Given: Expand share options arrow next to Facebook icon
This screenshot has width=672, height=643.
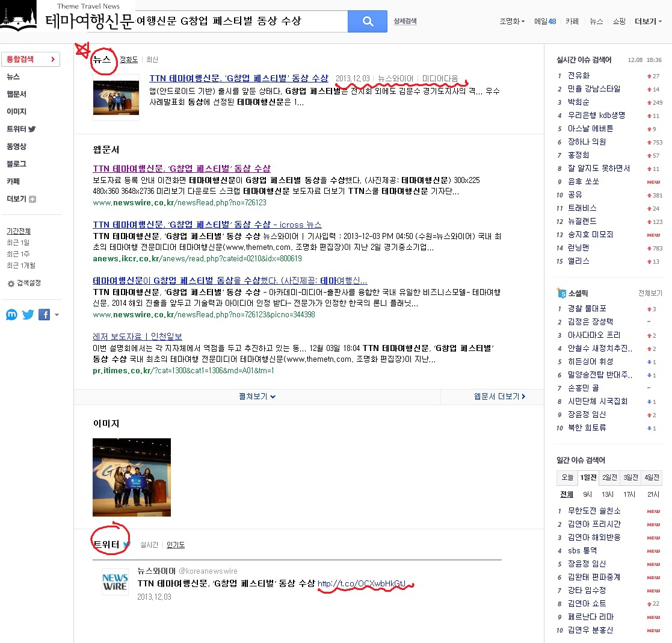Looking at the screenshot, I should 57,315.
